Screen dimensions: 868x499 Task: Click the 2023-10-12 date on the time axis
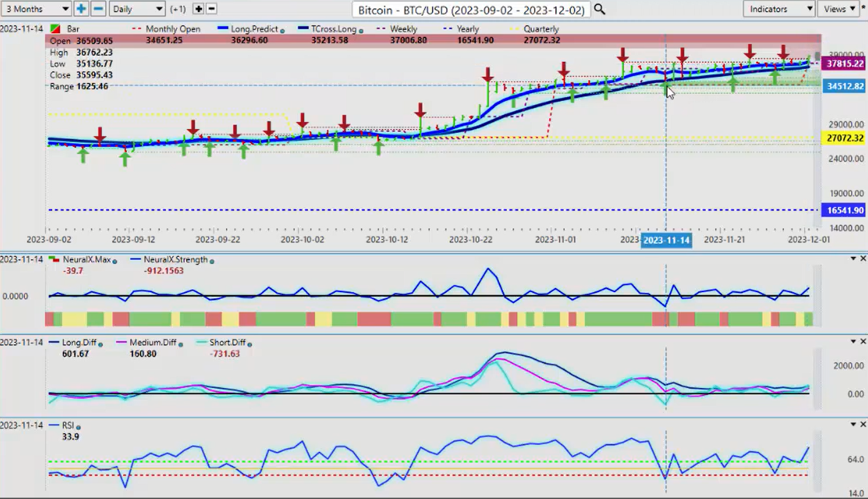coord(386,239)
